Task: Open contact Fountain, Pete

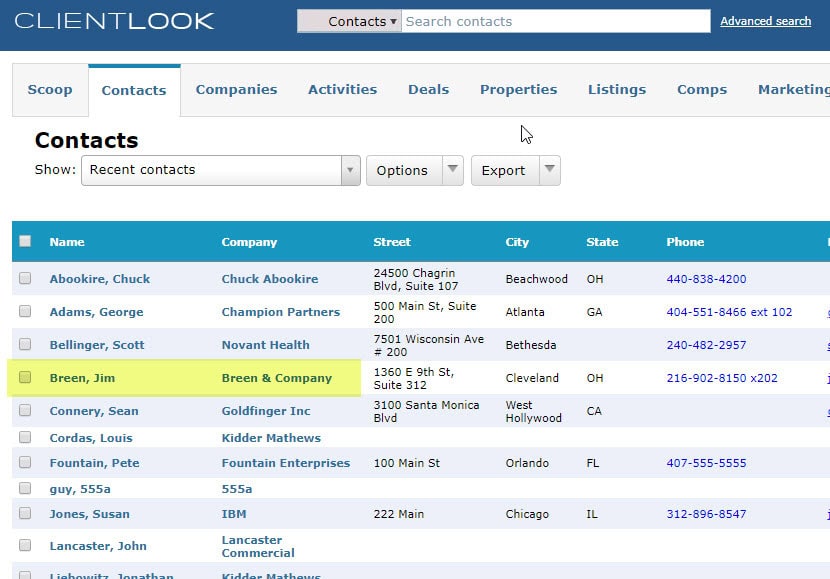Action: coord(95,463)
